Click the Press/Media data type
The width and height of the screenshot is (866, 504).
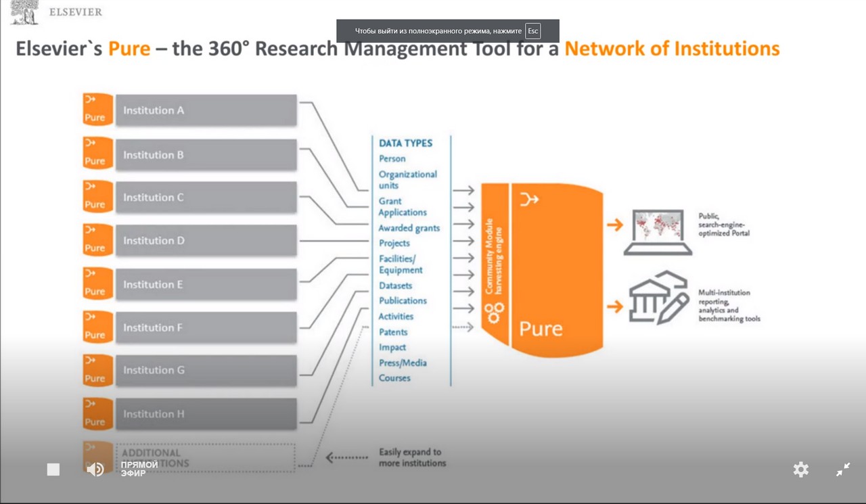click(403, 363)
